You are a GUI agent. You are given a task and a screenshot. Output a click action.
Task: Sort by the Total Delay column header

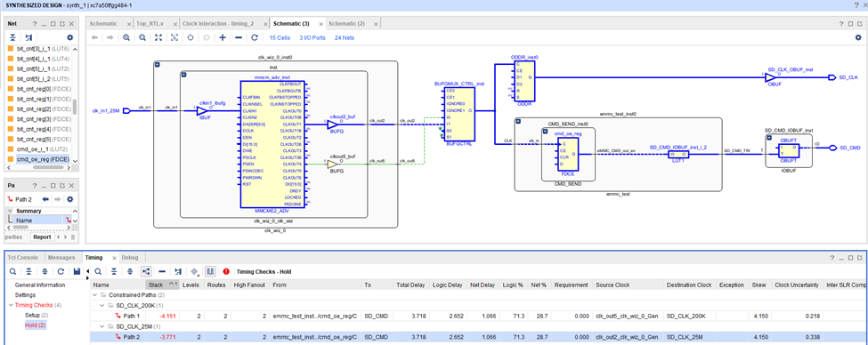point(410,285)
